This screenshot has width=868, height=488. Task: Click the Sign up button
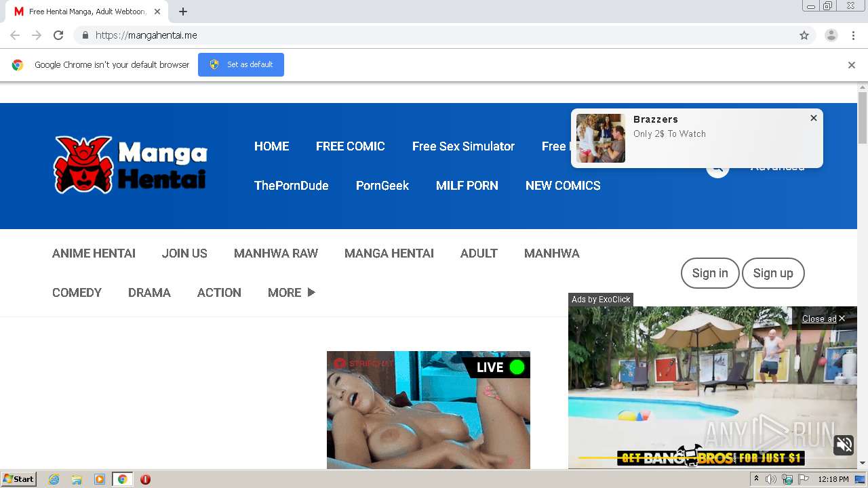[773, 273]
